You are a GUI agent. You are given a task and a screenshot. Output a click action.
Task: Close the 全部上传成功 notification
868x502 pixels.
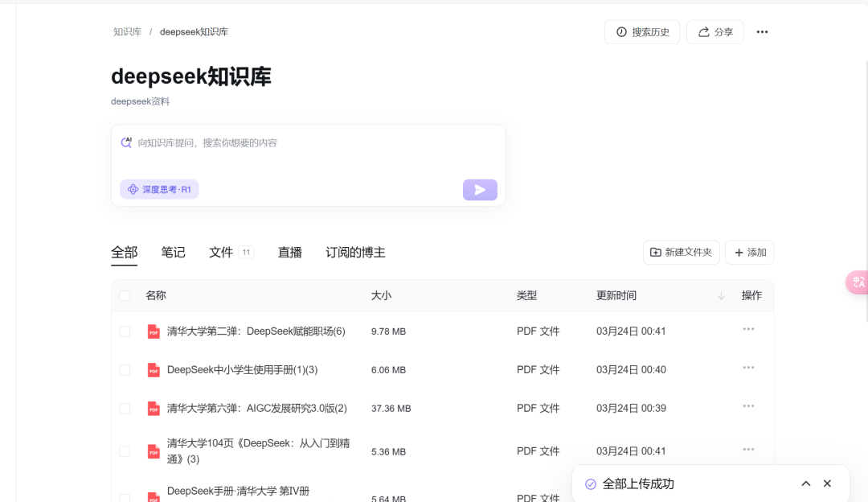pyautogui.click(x=827, y=483)
